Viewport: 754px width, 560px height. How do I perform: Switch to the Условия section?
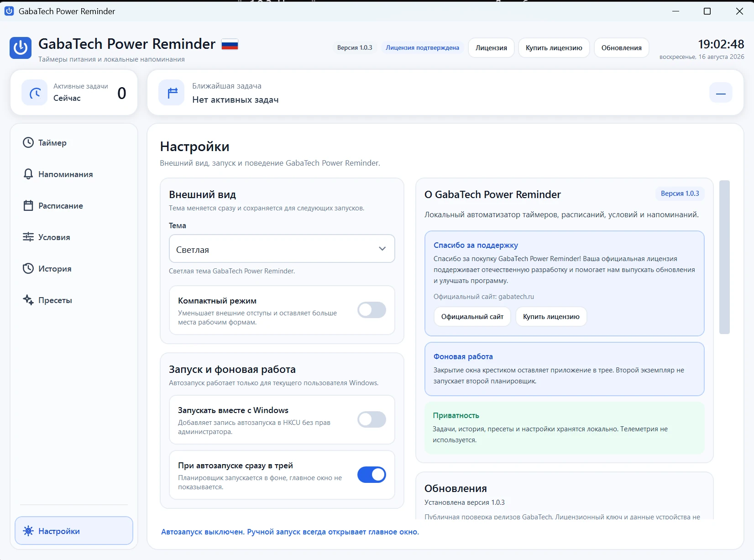pyautogui.click(x=74, y=237)
